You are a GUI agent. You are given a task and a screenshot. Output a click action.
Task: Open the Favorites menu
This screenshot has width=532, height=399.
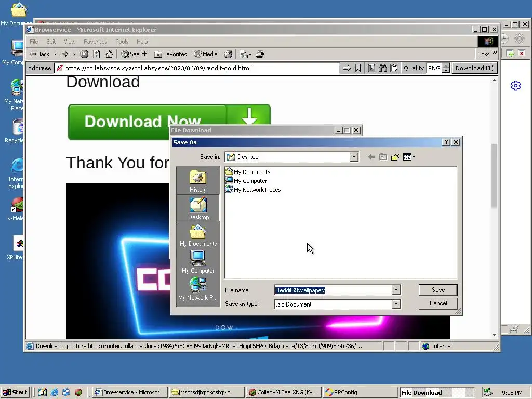pos(96,42)
